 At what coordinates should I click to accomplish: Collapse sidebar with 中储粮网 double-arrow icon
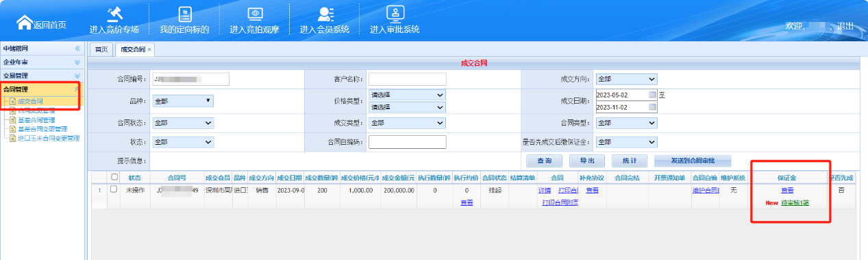(x=77, y=49)
